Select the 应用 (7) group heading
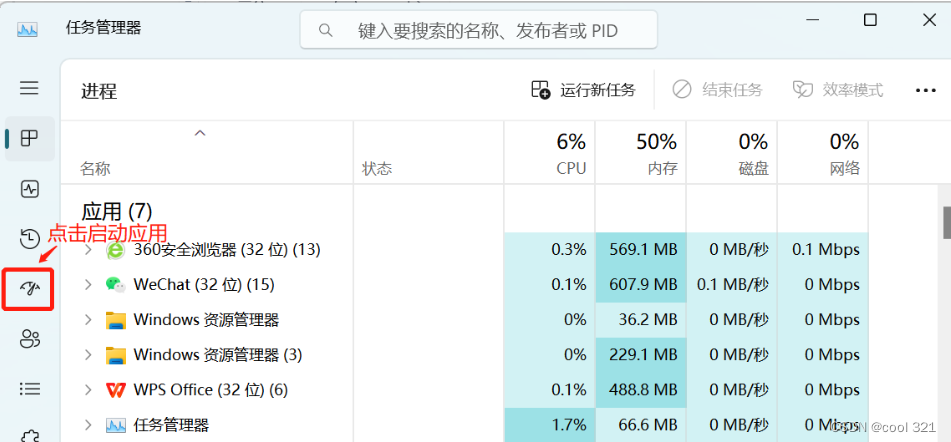Viewport: 951px width, 442px height. [x=117, y=212]
